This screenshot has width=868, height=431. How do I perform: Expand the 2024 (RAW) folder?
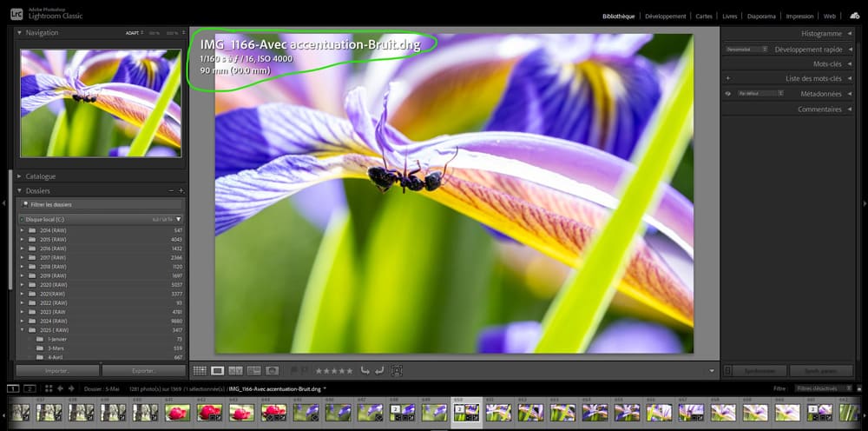(22, 321)
